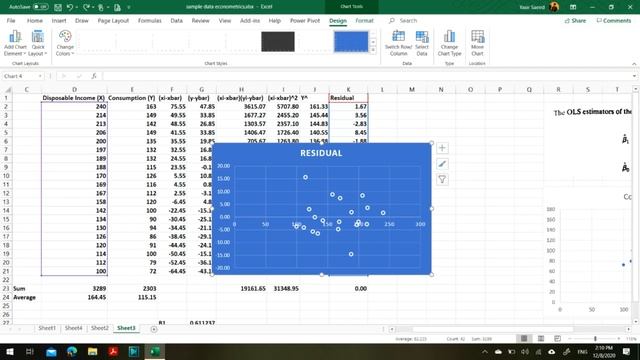Open the Add Chart Element menu

coord(15,43)
